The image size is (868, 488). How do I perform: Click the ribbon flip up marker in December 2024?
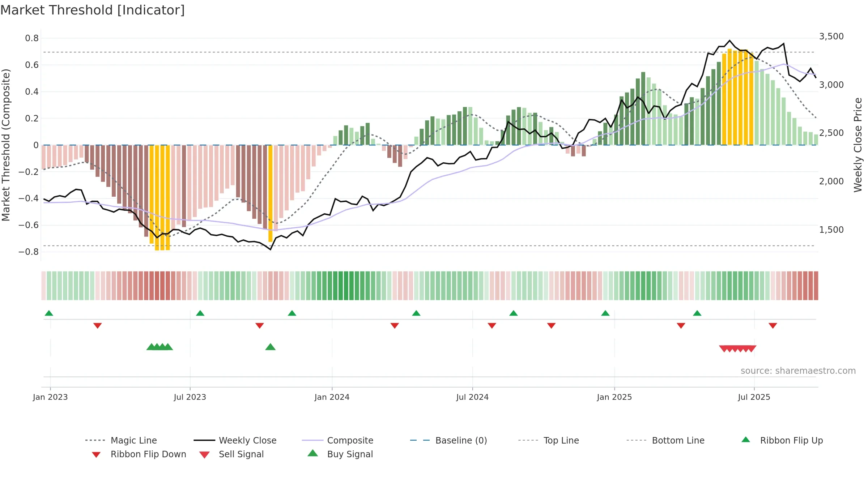click(x=605, y=313)
